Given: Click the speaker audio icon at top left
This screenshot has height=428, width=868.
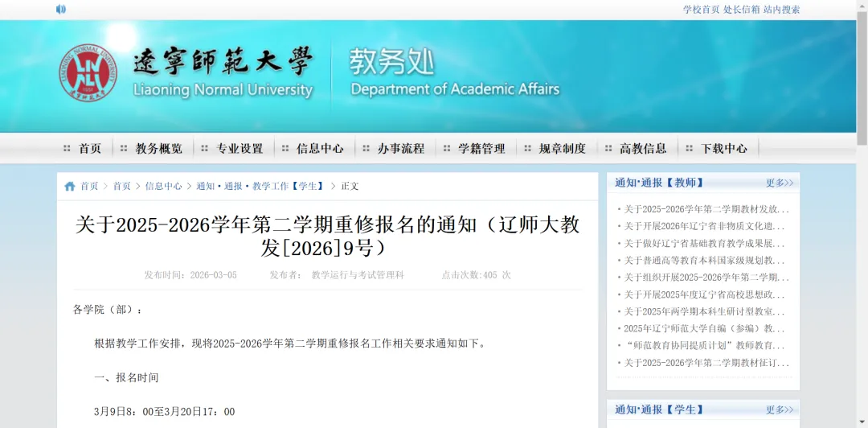Looking at the screenshot, I should pos(61,10).
